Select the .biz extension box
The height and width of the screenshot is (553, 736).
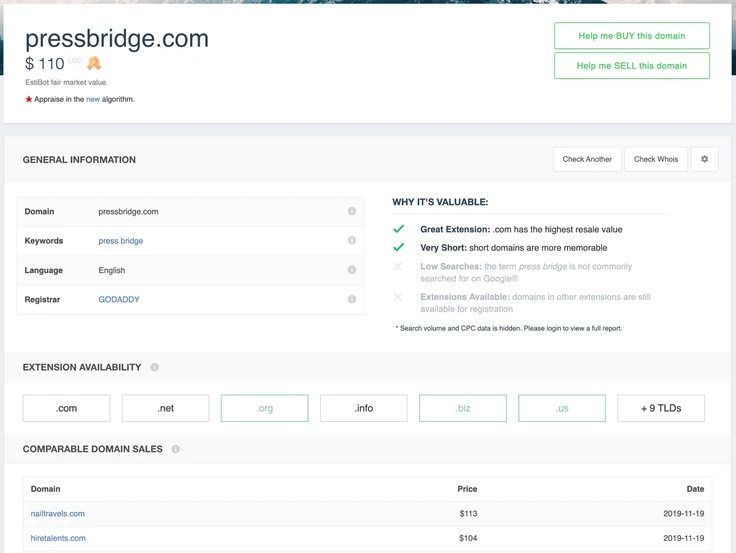pyautogui.click(x=463, y=408)
